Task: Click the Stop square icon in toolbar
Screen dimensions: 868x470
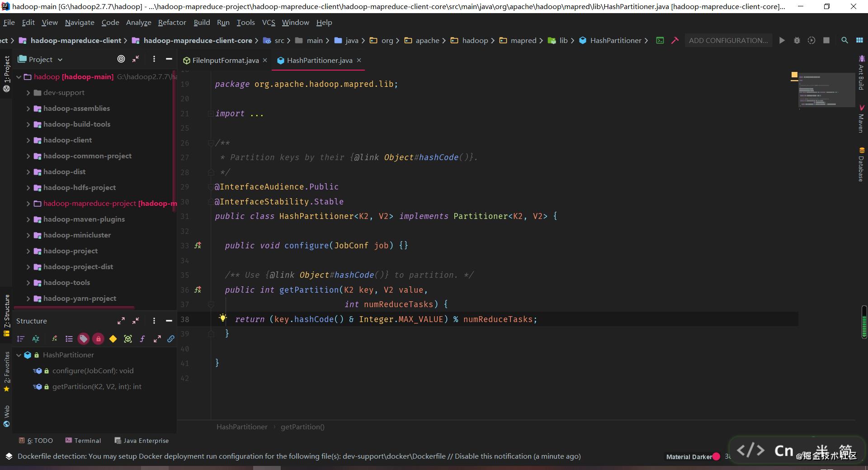Action: coord(826,40)
